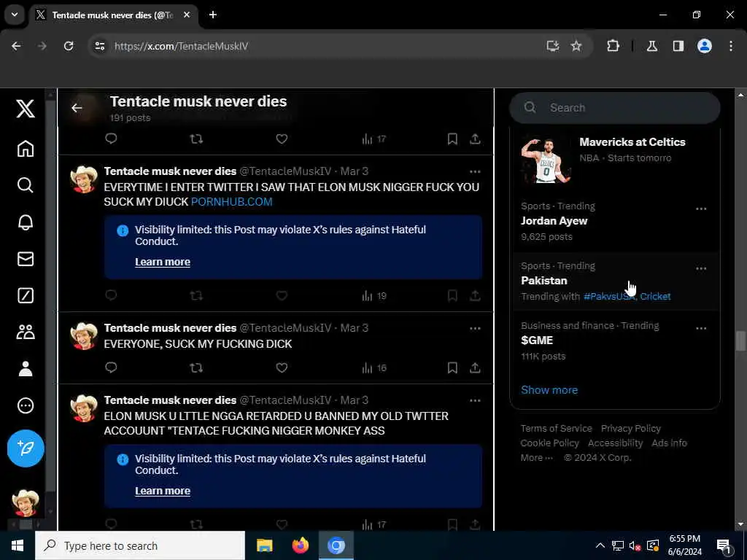Open a new browser tab
Viewport: 747px width, 560px height.
[x=212, y=15]
